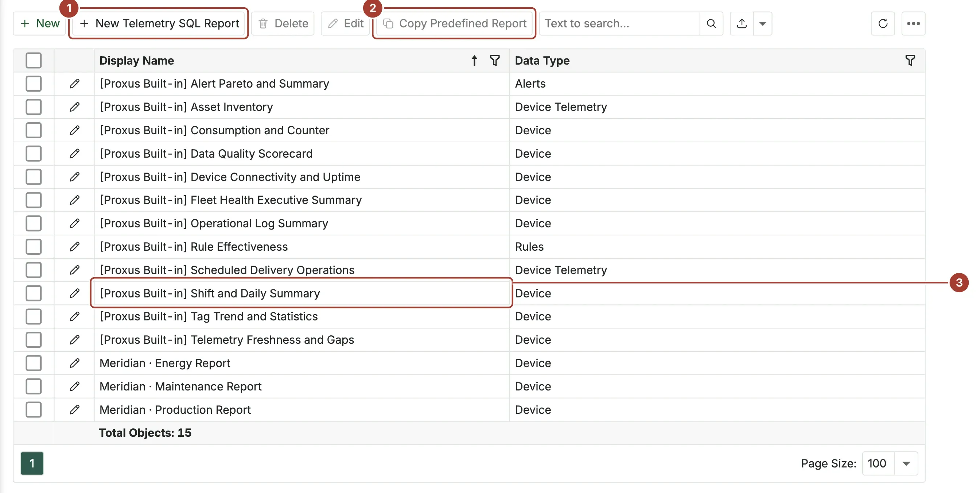Click the Delete button
The height and width of the screenshot is (493, 980).
pyautogui.click(x=283, y=24)
